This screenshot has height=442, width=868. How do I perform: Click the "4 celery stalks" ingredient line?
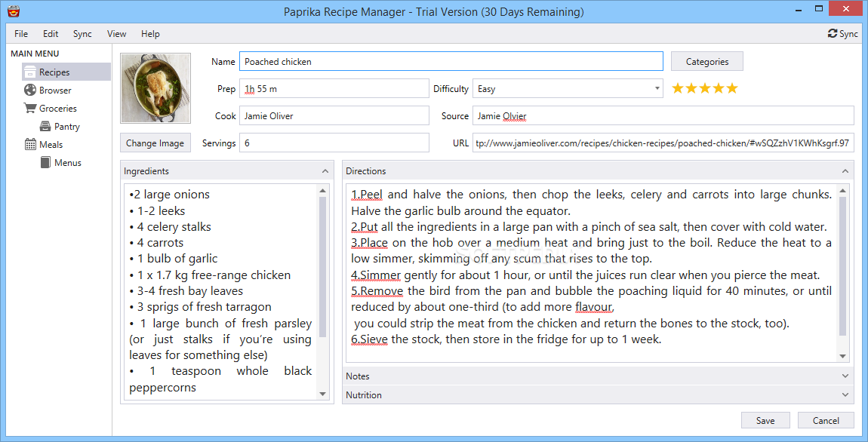click(170, 227)
